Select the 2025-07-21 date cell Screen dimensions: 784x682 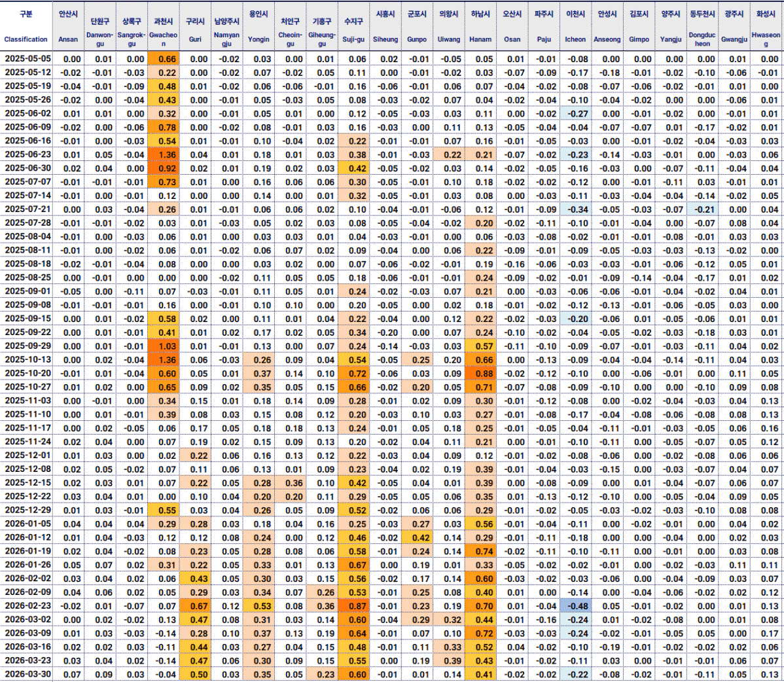26,209
